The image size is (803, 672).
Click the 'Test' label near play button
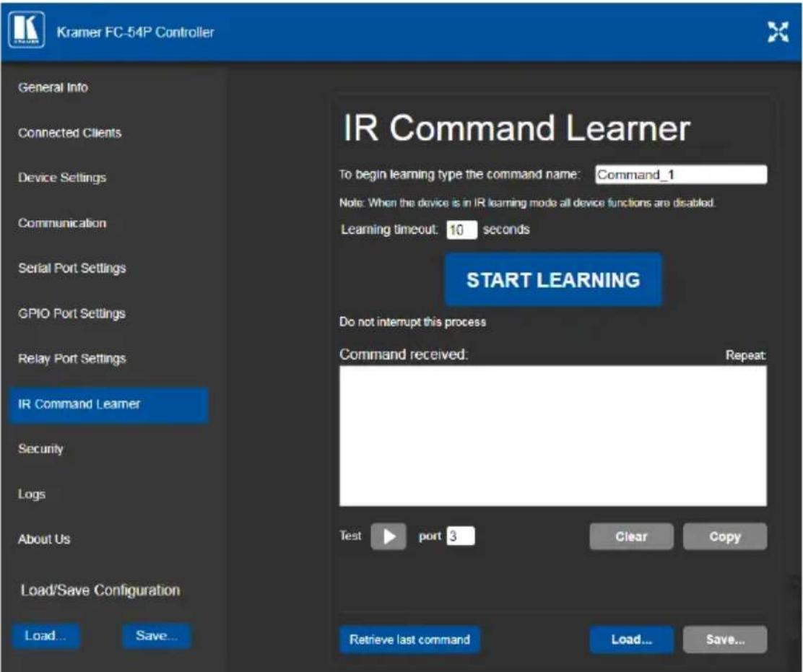[x=350, y=536]
